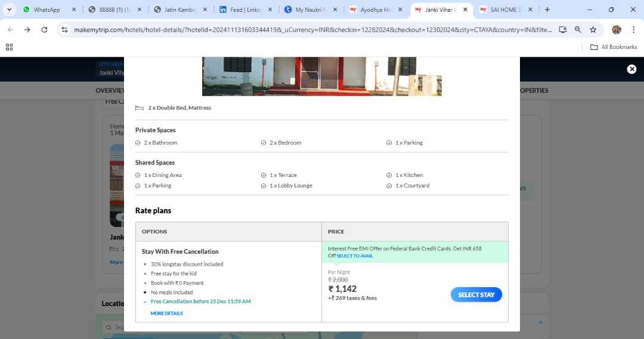Bookmark this page with star
The image size is (644, 339).
pos(593,30)
